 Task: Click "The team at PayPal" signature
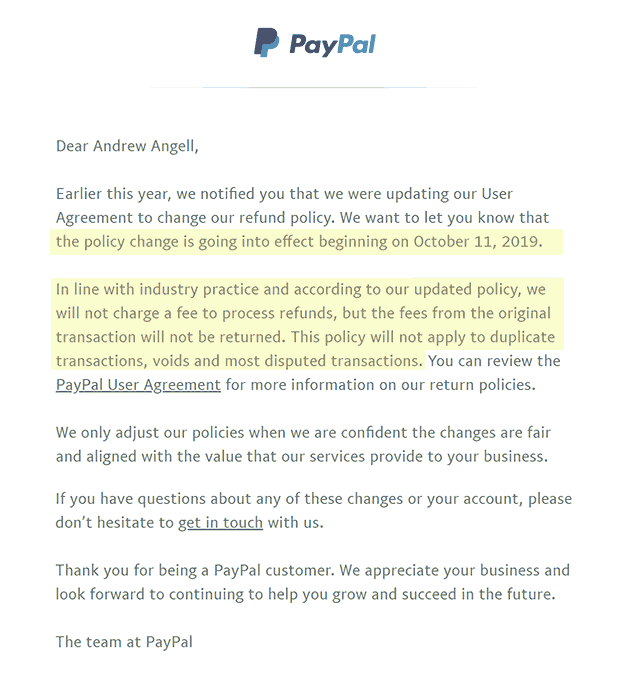[124, 642]
